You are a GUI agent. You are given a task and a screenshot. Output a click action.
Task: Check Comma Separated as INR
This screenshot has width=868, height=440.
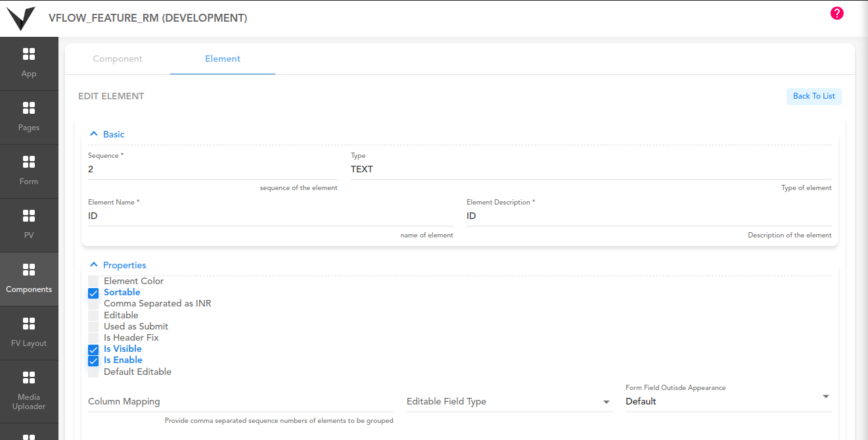[93, 304]
